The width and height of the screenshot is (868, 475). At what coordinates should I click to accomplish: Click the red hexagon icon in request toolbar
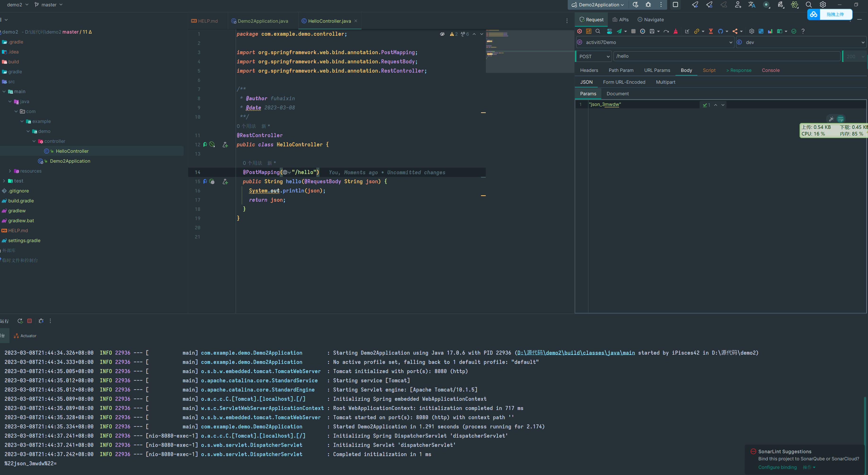(580, 31)
